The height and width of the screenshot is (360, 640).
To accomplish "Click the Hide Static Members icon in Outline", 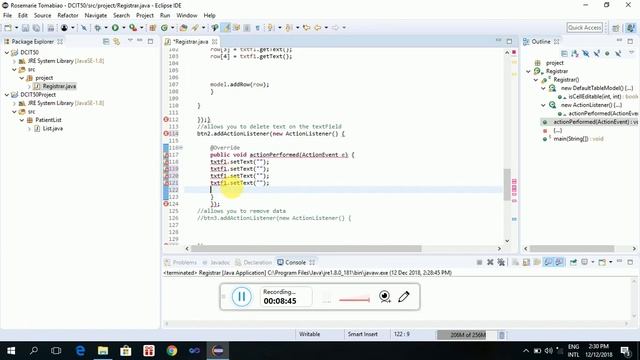I will click(x=596, y=53).
